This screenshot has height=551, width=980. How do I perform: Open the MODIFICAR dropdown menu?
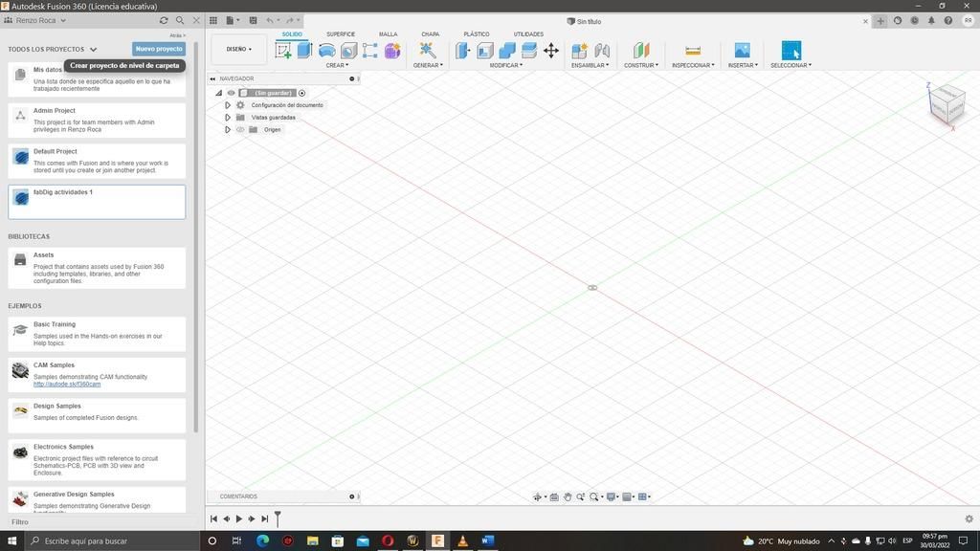click(x=506, y=65)
